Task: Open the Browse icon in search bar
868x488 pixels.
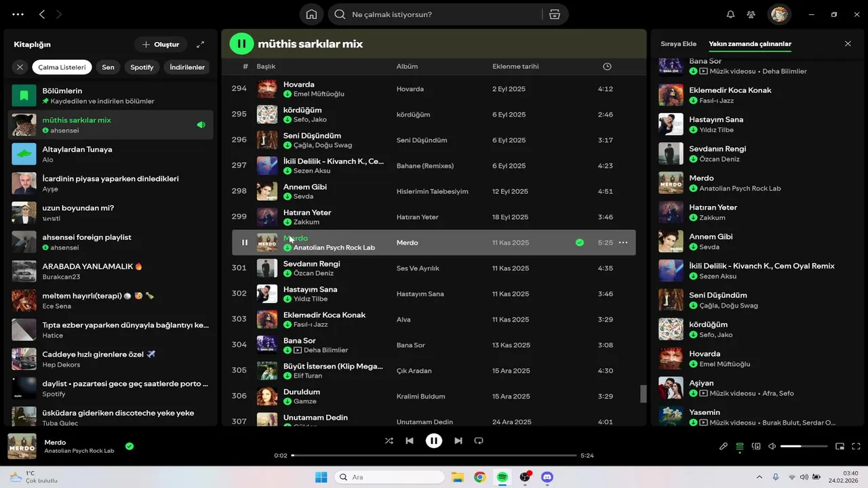Action: pyautogui.click(x=555, y=14)
